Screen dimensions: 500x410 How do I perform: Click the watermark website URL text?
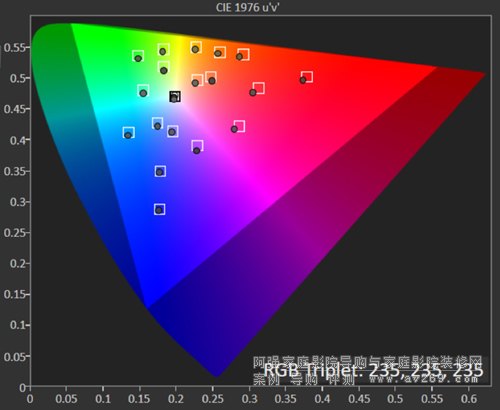pyautogui.click(x=423, y=379)
